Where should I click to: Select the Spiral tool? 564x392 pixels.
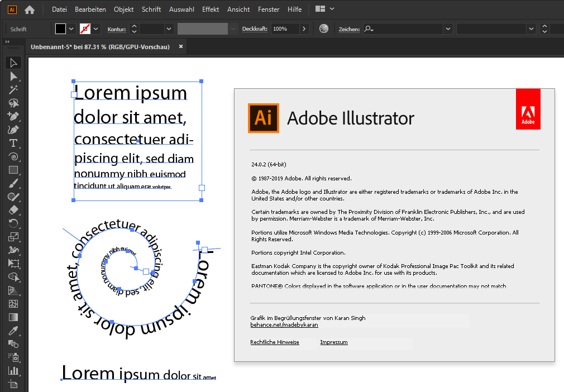pyautogui.click(x=13, y=157)
